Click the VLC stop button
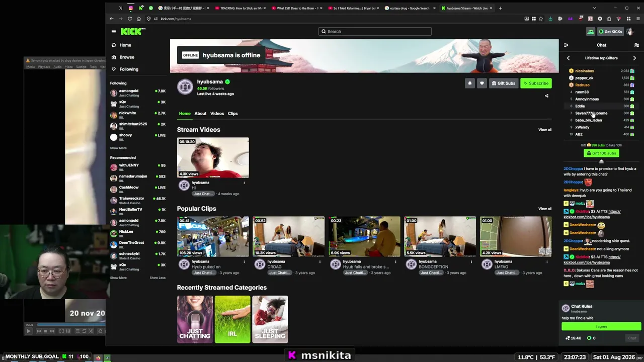 (x=45, y=331)
